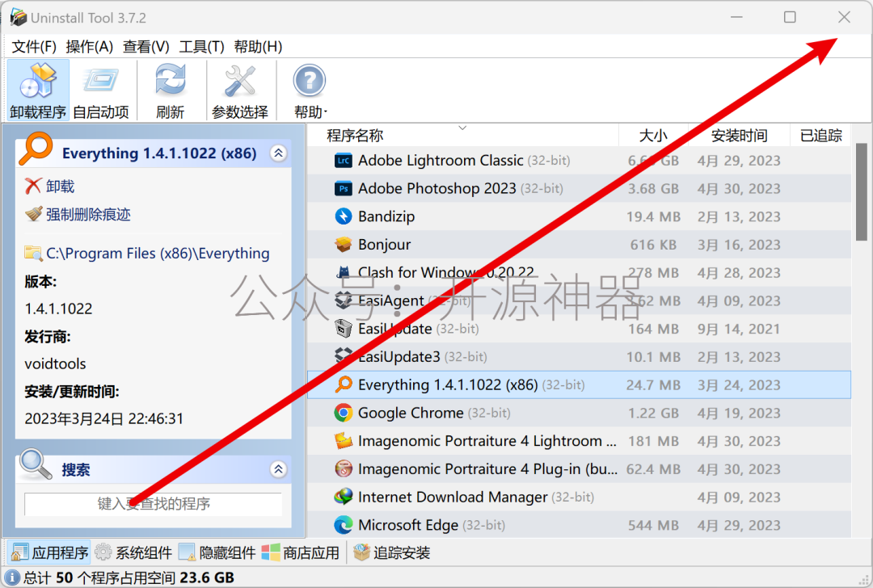Image resolution: width=873 pixels, height=588 pixels.
Task: Click install time 2023年3月24日 22:46:31
Action: pos(104,418)
